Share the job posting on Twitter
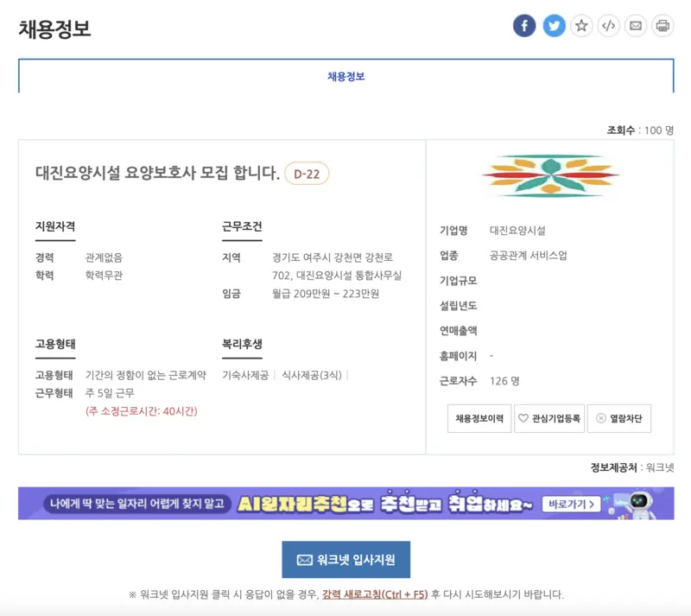Viewport: 691px width, 616px height. tap(552, 25)
